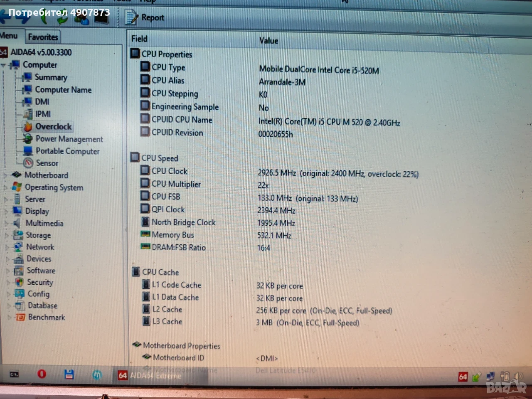Expand the Network tree node
Image resolution: width=532 pixels, height=399 pixels.
tap(7, 247)
